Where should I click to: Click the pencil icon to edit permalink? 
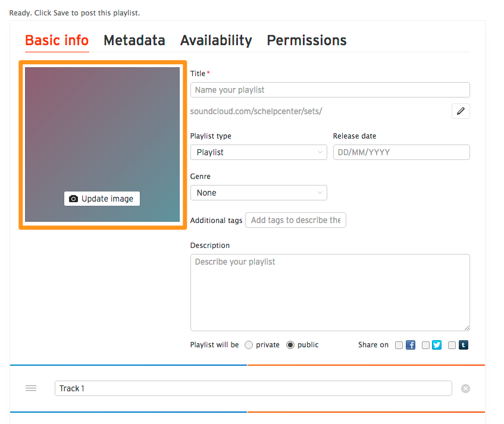coord(461,111)
